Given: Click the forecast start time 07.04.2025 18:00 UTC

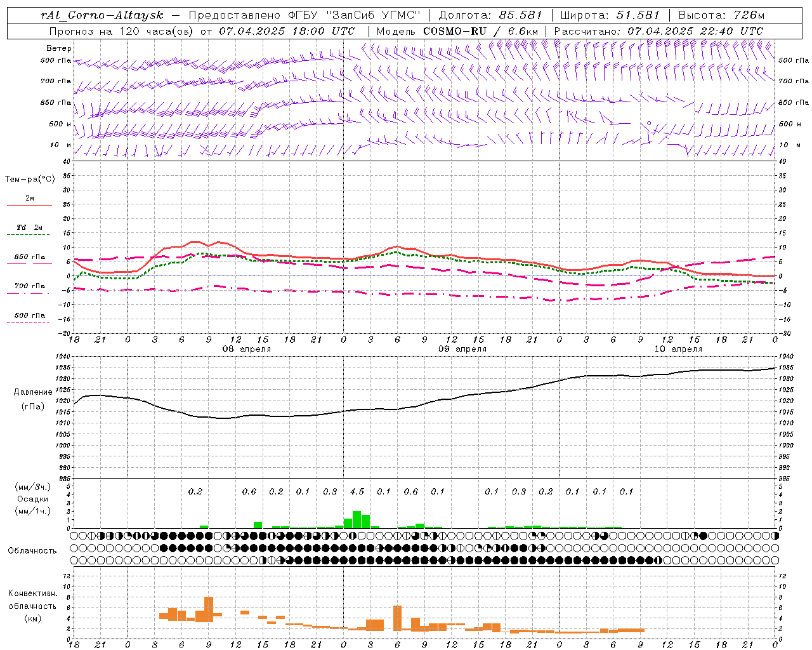Looking at the screenshot, I should coord(287,31).
